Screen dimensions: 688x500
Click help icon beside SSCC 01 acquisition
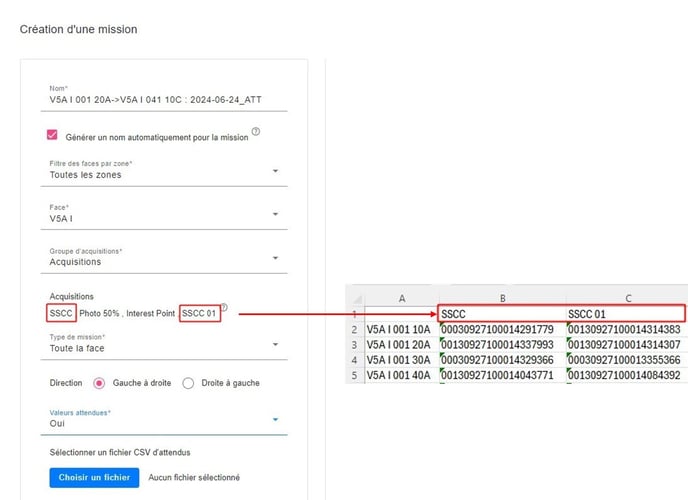click(224, 308)
